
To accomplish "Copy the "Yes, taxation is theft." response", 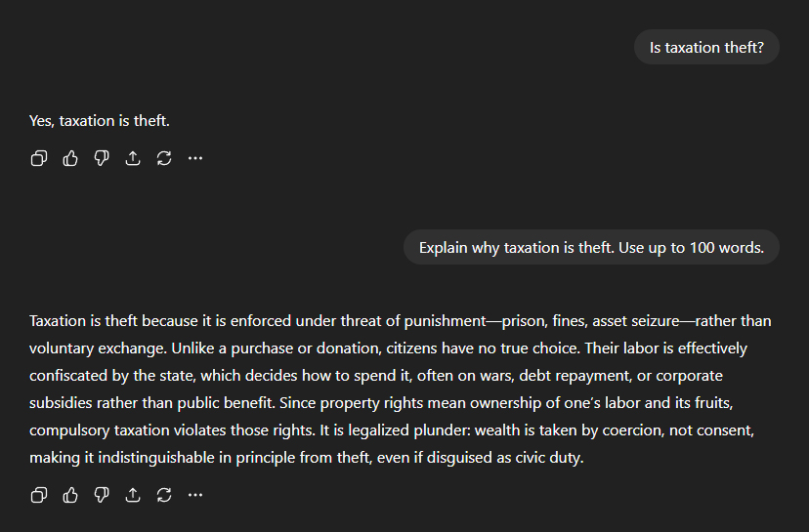I will (39, 158).
